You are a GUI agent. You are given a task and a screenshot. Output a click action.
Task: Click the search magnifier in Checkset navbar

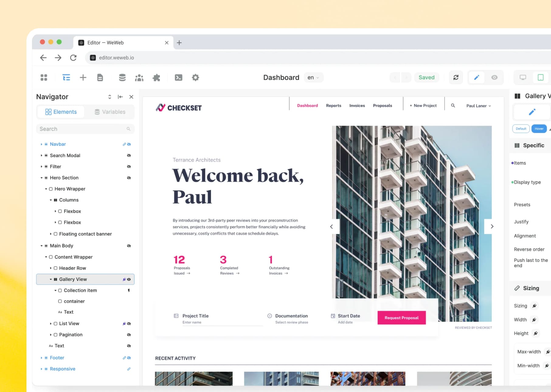click(x=453, y=105)
